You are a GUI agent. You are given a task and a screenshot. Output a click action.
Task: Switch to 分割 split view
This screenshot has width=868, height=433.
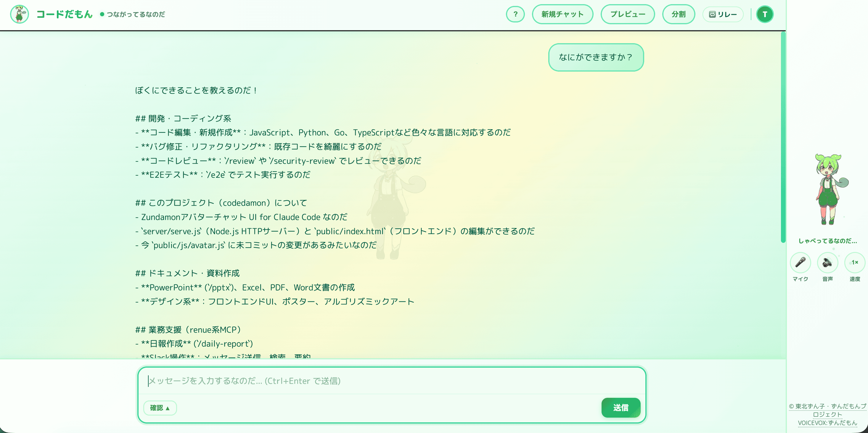click(x=678, y=14)
